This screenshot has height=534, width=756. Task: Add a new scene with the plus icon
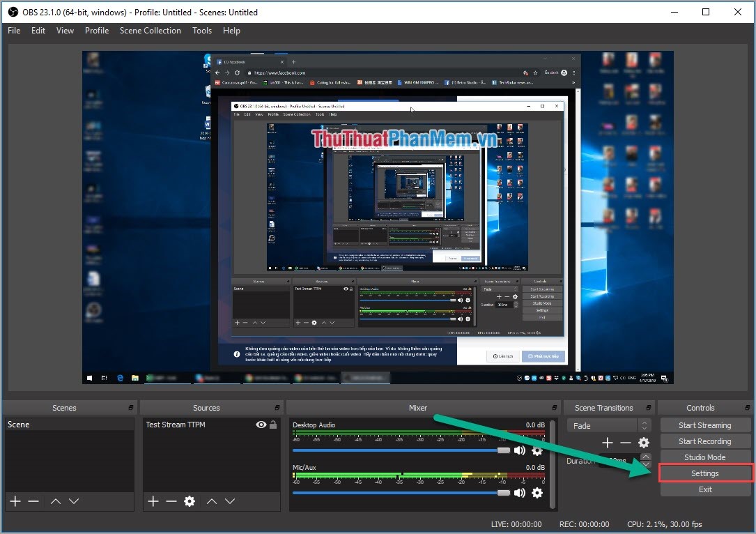tap(15, 501)
